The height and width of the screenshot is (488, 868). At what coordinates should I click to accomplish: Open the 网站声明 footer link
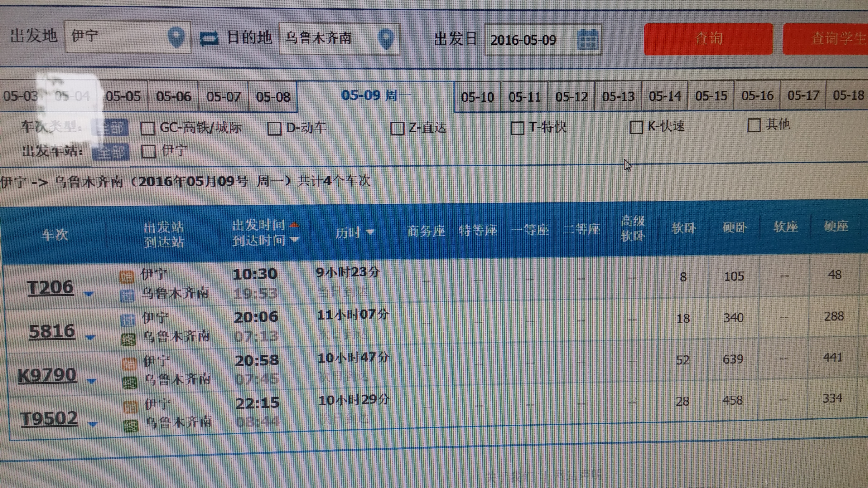[x=578, y=475]
